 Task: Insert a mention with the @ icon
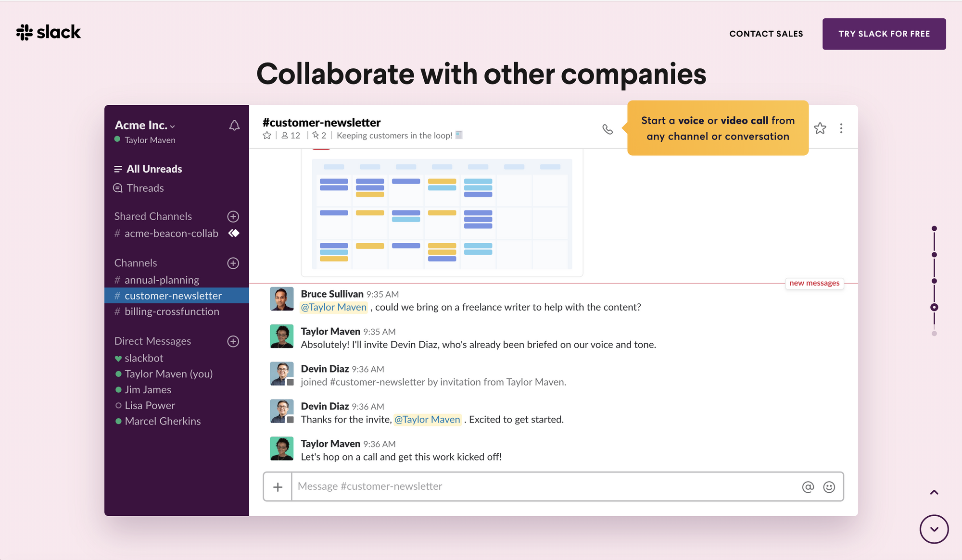808,487
